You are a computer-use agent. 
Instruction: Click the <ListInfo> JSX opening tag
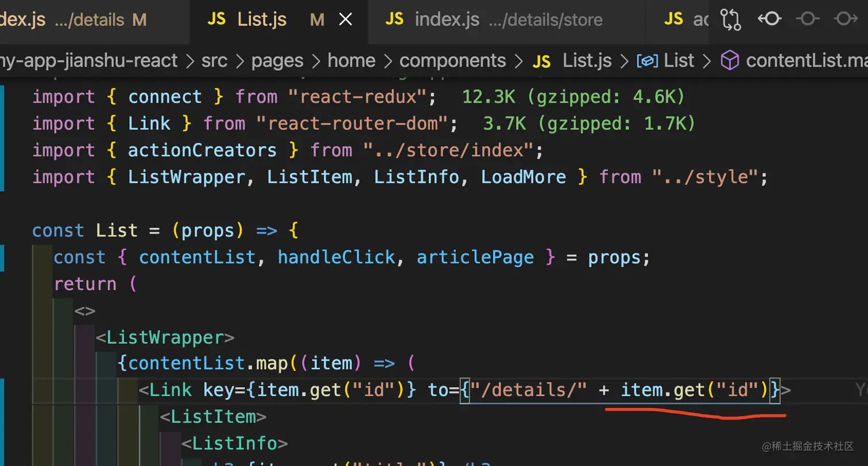coord(234,444)
